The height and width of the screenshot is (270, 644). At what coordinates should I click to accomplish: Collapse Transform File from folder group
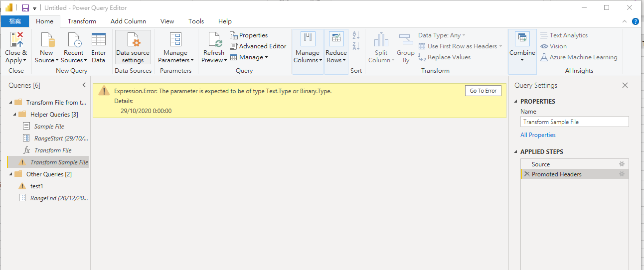pyautogui.click(x=10, y=102)
